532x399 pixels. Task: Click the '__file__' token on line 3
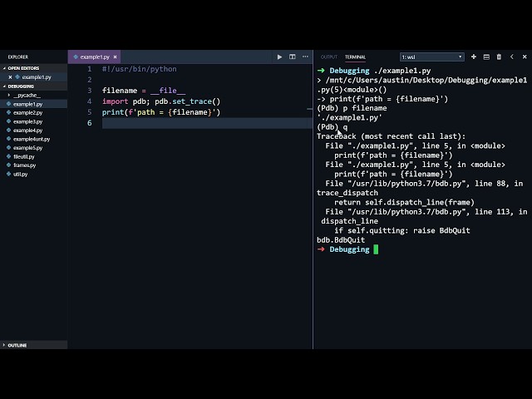click(168, 91)
